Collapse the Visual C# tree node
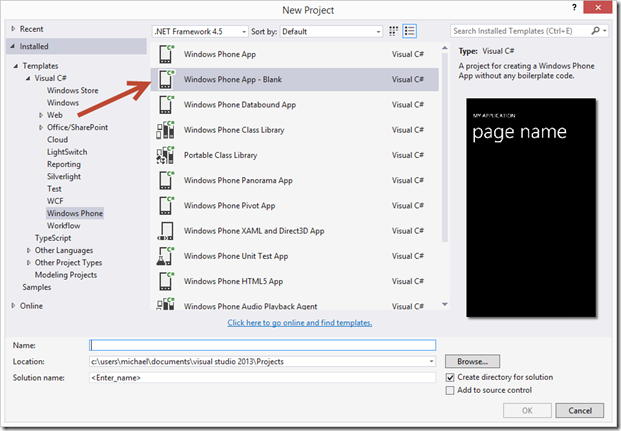 pyautogui.click(x=28, y=78)
